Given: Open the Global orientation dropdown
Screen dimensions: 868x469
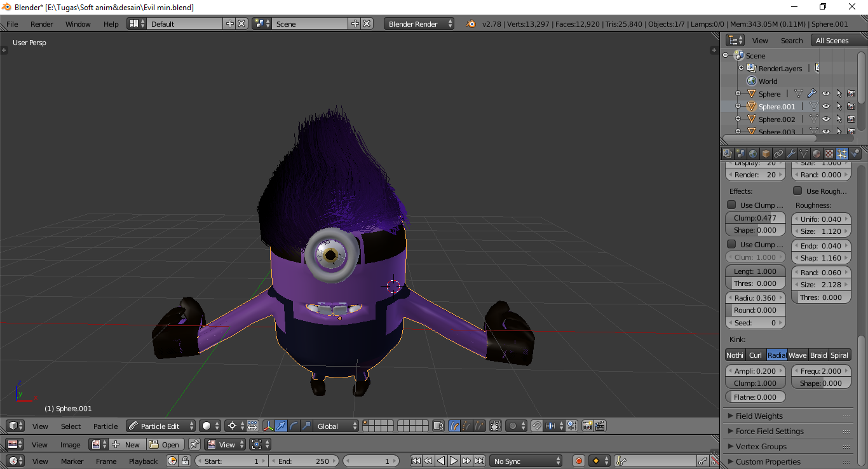Looking at the screenshot, I should 336,426.
